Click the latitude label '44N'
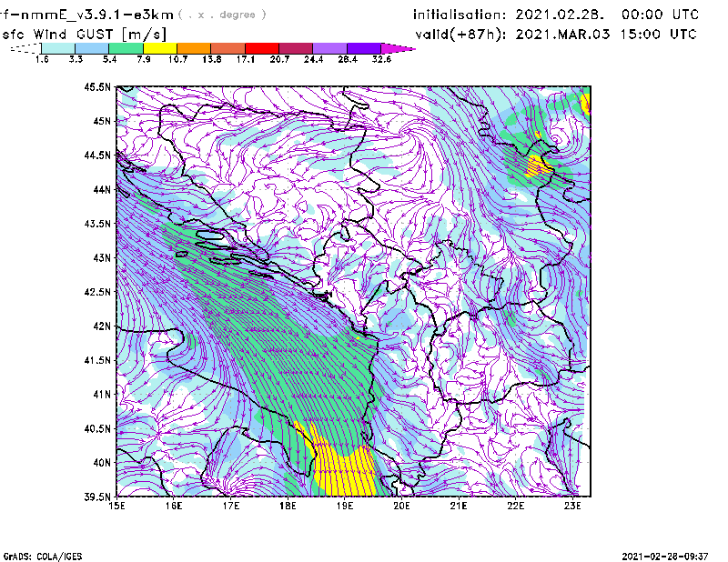 (102, 189)
